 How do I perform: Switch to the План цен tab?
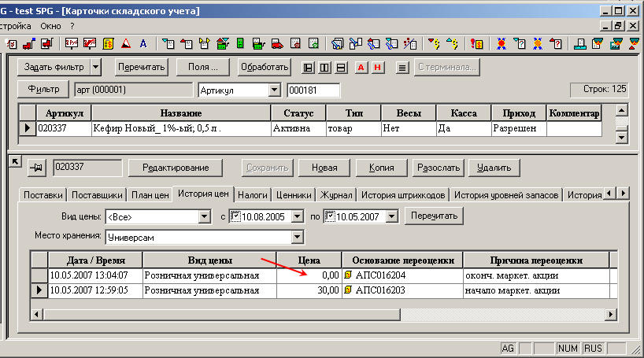click(x=150, y=195)
